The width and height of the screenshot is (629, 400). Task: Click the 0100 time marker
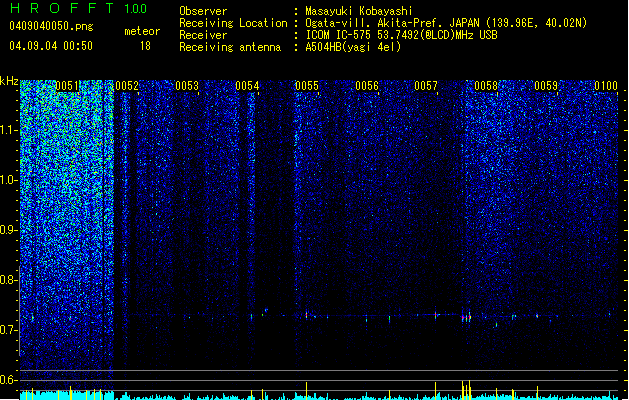coord(606,86)
